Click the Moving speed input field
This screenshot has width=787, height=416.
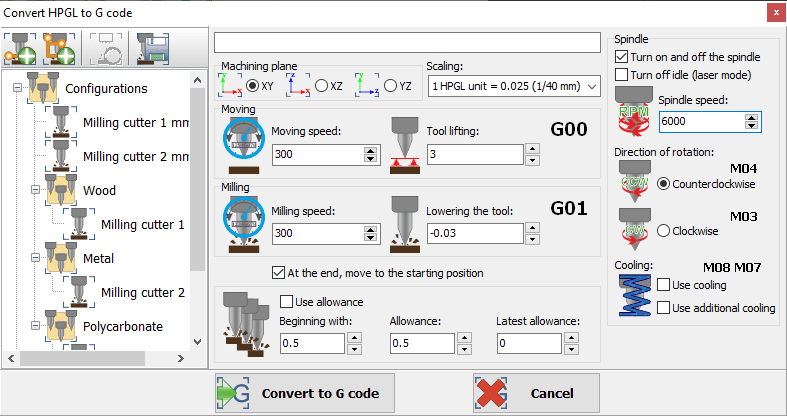(318, 154)
